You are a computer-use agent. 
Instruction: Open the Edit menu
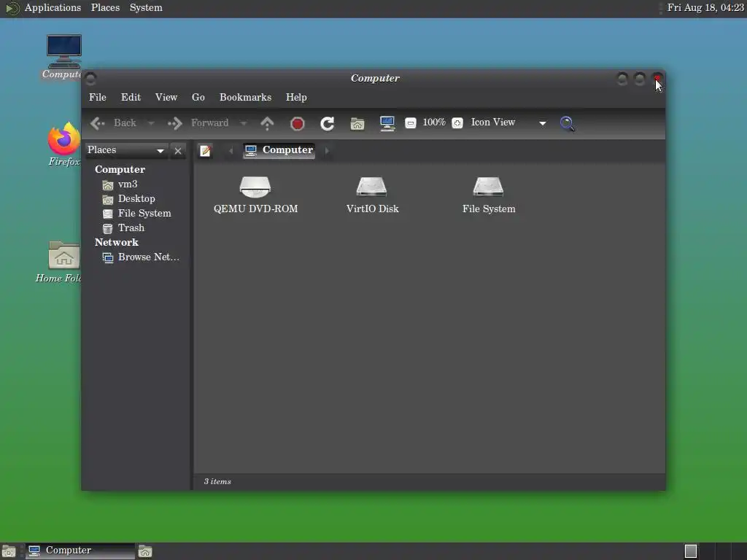point(131,97)
